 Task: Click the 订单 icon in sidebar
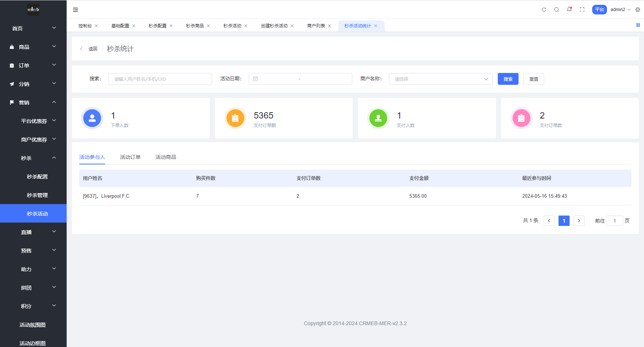tap(12, 66)
